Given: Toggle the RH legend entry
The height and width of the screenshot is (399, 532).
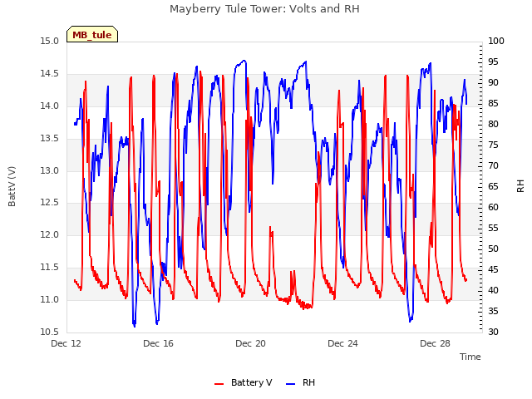Looking at the screenshot, I should click(301, 382).
